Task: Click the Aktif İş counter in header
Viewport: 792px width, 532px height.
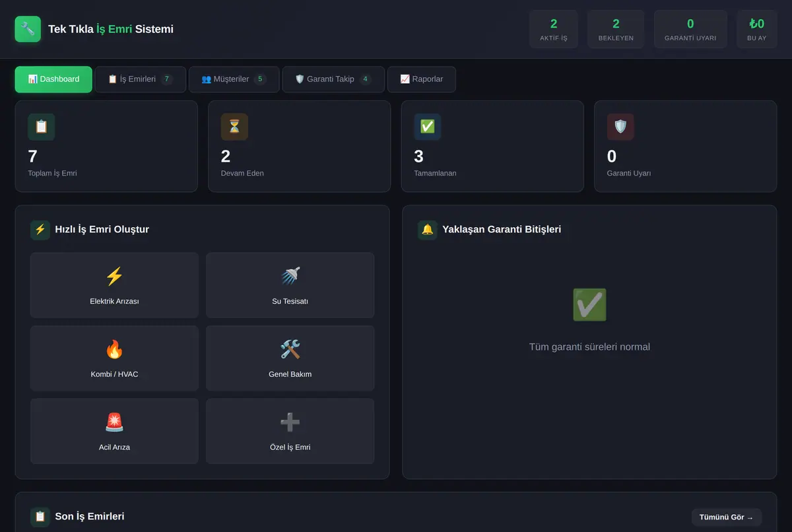Action: 554,29
